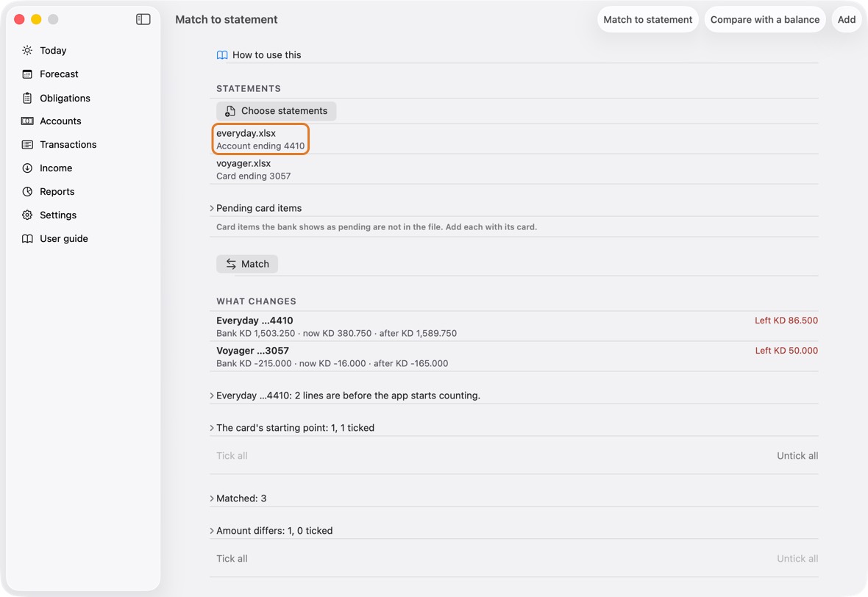Click the document icon in Choose statements

pos(230,111)
